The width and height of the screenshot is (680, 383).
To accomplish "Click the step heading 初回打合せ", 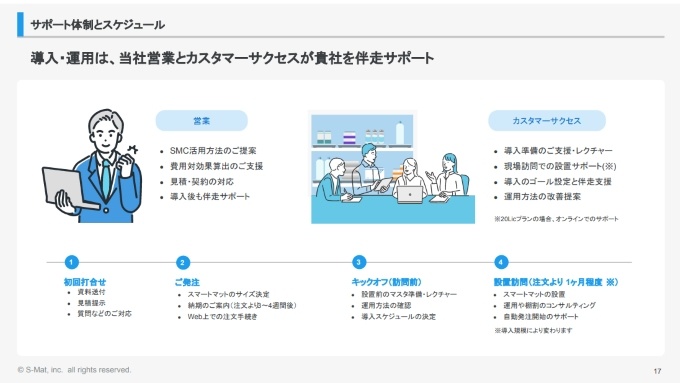I will point(85,282).
